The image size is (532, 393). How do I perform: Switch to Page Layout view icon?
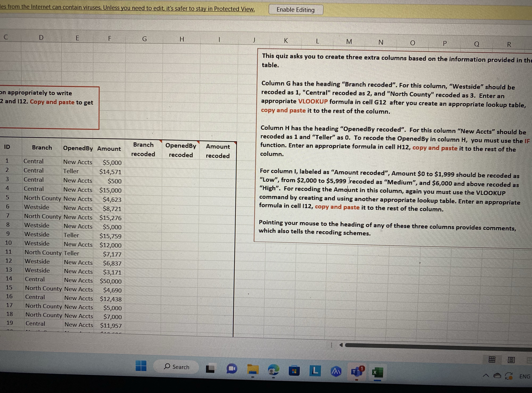pyautogui.click(x=511, y=360)
